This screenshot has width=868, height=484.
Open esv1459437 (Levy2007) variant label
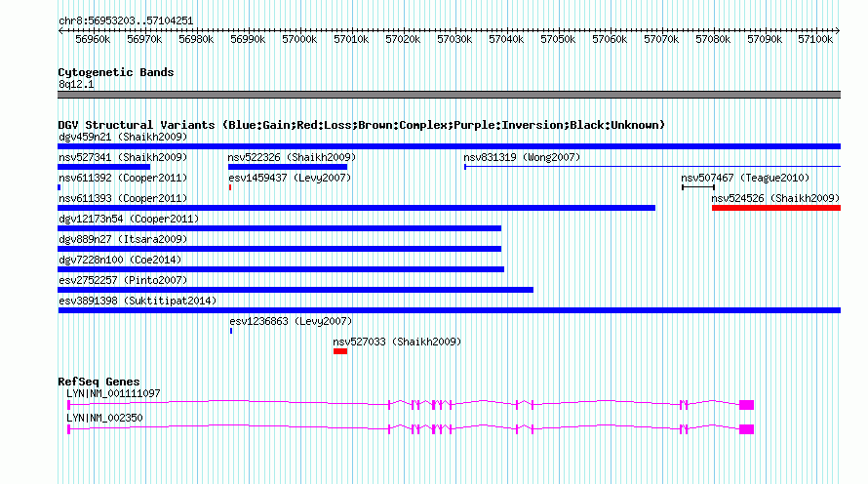pos(290,178)
